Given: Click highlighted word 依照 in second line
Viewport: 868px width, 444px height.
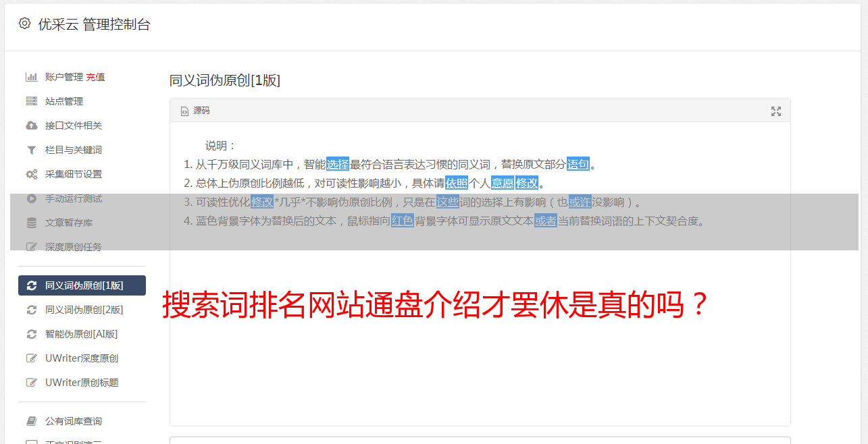Looking at the screenshot, I should pos(457,183).
